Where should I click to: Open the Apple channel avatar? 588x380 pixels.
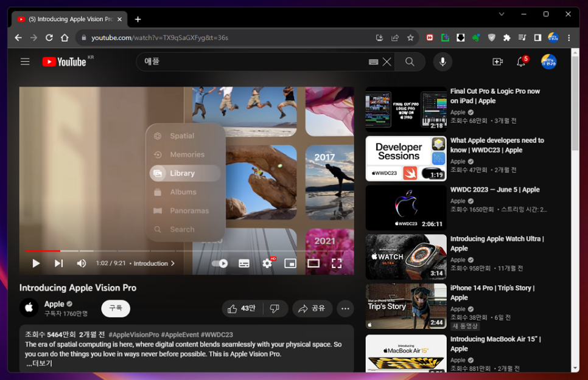(29, 308)
